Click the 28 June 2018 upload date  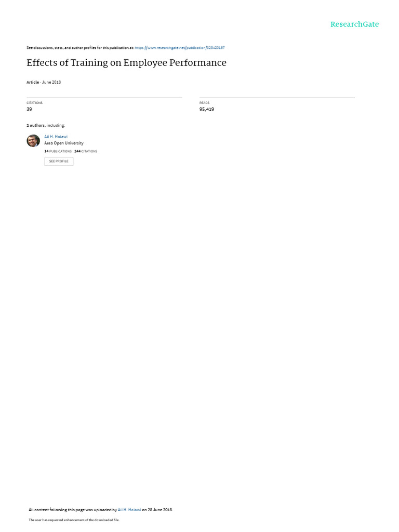(160, 510)
